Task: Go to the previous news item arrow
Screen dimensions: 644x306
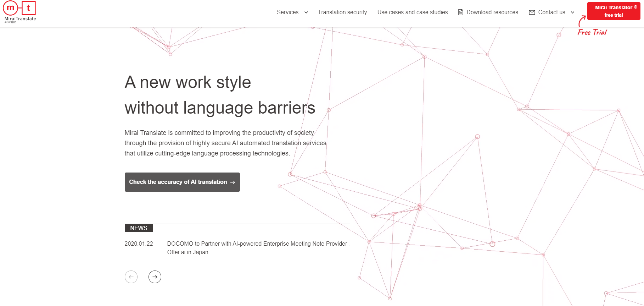Action: pos(131,277)
